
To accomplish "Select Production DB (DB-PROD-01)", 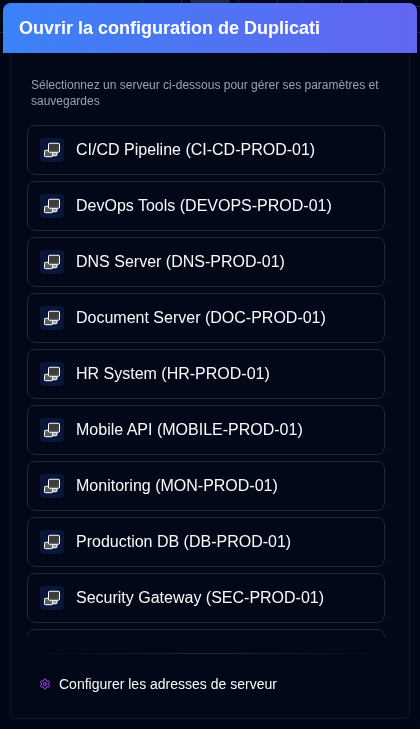I will click(206, 542).
